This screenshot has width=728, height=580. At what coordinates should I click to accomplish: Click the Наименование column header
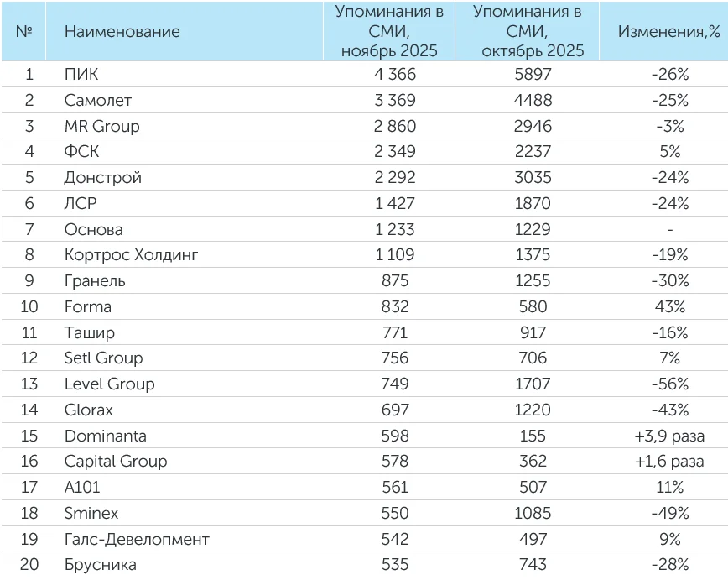tap(122, 32)
